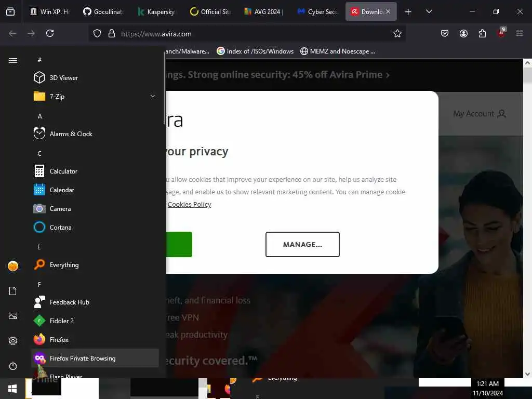
Task: Click the MANAGE... cookie button
Action: [x=302, y=244]
